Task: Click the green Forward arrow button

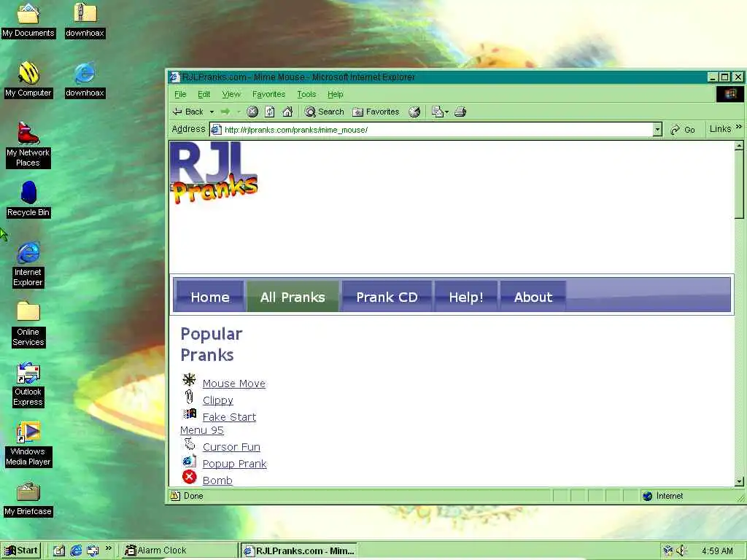Action: [225, 112]
